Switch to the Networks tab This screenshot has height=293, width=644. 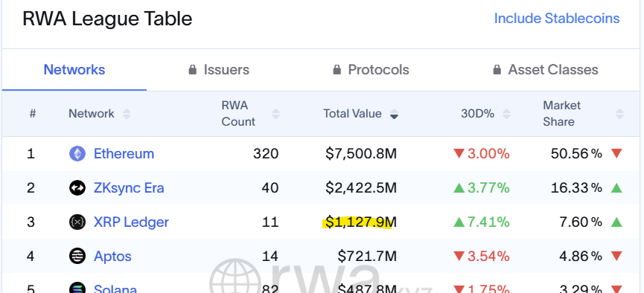74,70
